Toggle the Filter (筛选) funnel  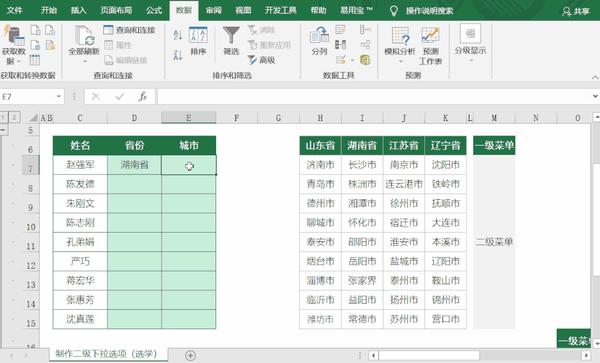tap(231, 41)
